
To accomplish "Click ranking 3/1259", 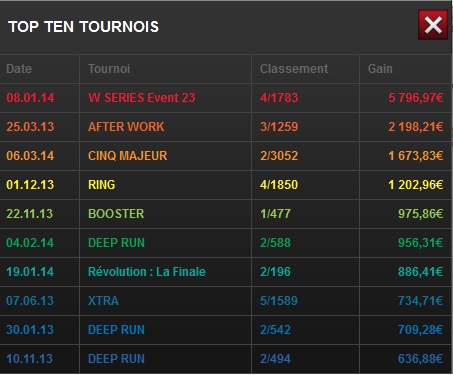I will (x=279, y=127).
